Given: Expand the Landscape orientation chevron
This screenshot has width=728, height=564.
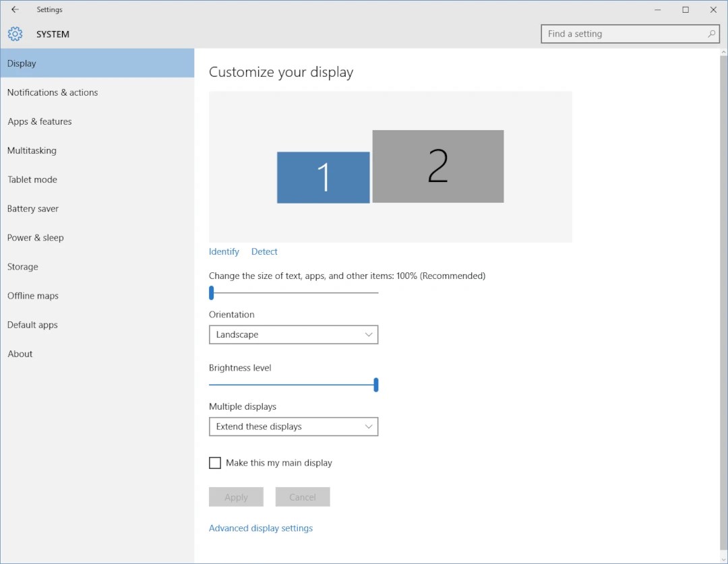Looking at the screenshot, I should coord(368,334).
